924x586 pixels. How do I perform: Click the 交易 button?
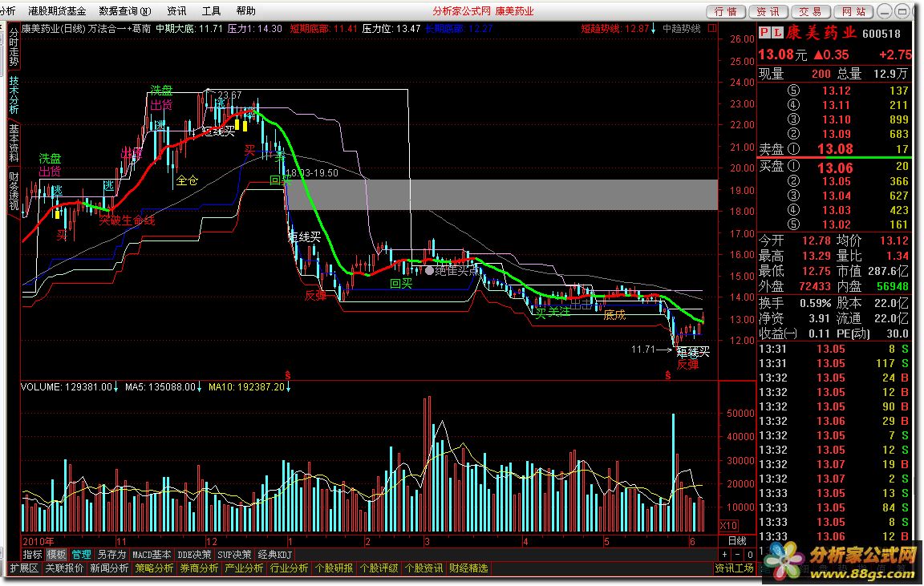tap(811, 11)
